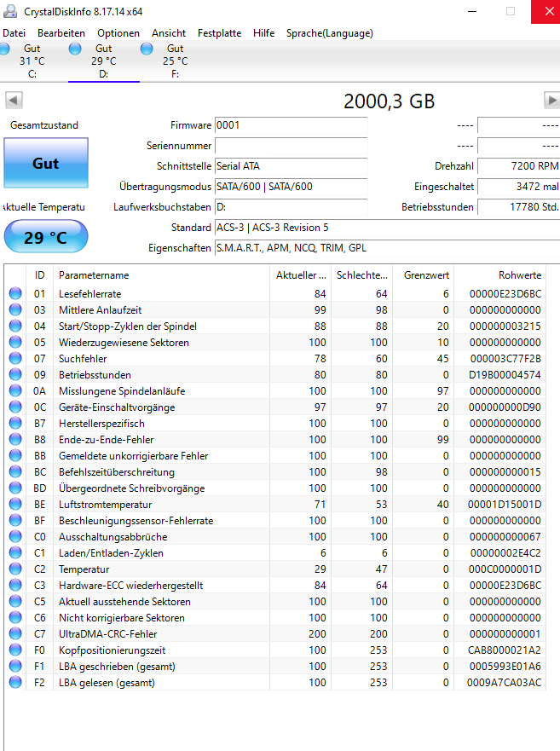Open the Festplatte menu
Image resolution: width=560 pixels, height=751 pixels.
219,33
